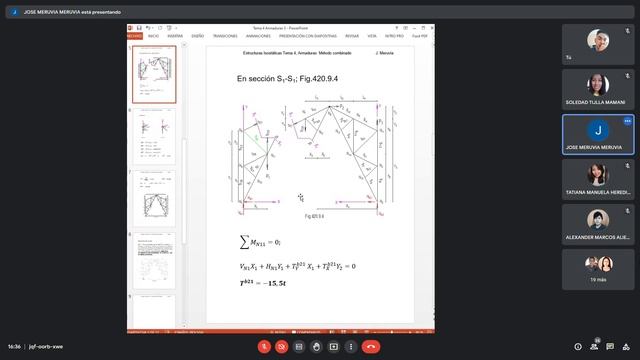Open options on Jose Meruvia tile

pyautogui.click(x=627, y=121)
